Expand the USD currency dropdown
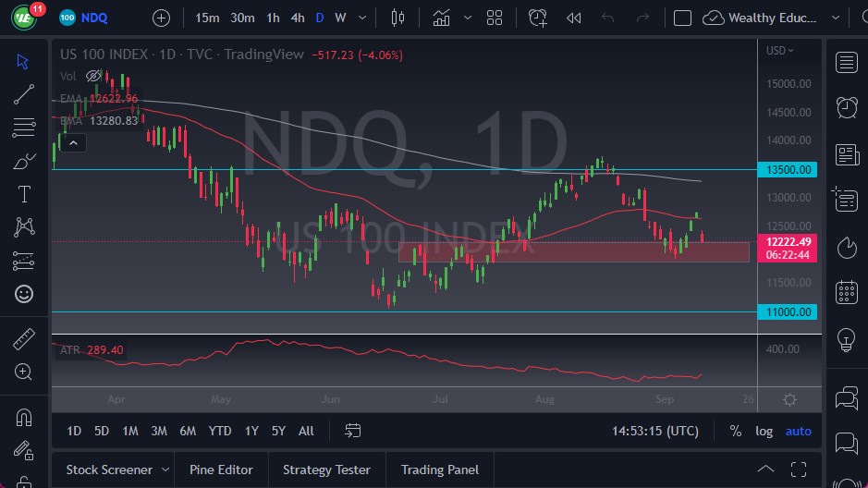Image resolution: width=868 pixels, height=488 pixels. 780,51
